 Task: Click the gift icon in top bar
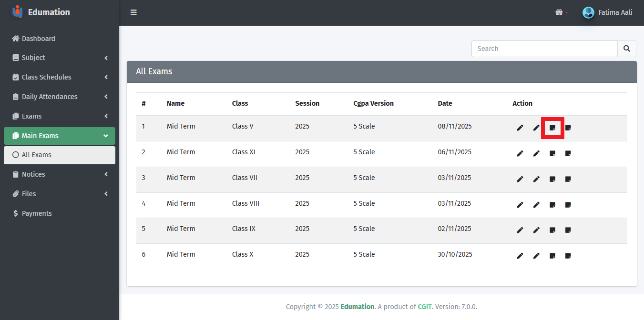559,12
